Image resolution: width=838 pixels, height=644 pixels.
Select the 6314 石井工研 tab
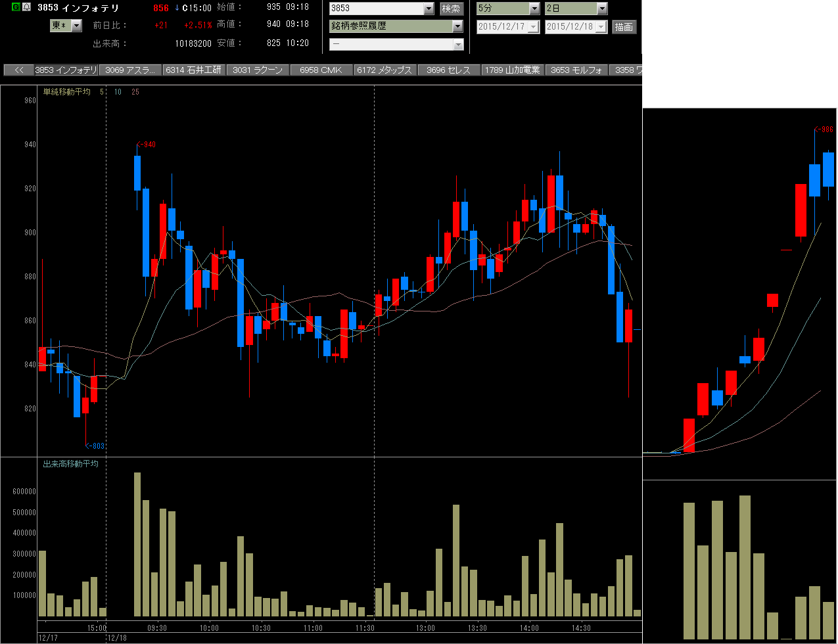[x=194, y=70]
